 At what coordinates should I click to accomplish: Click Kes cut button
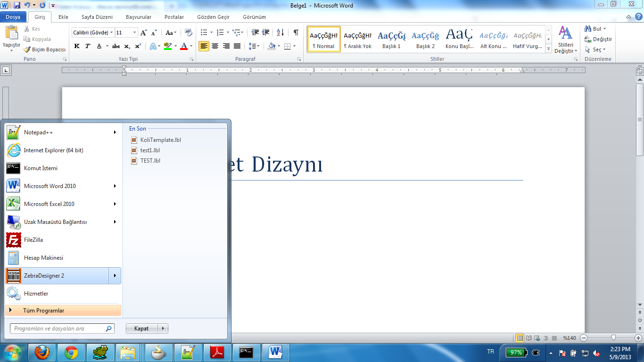click(x=32, y=29)
